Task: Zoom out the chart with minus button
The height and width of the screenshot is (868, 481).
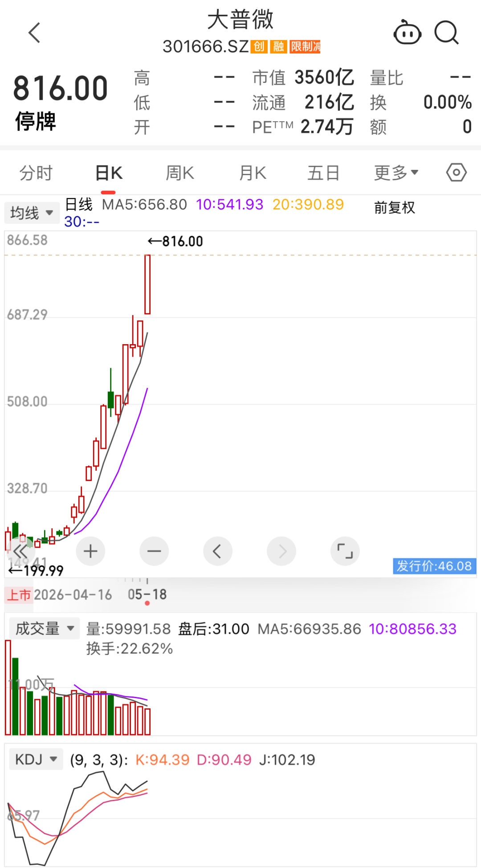Action: (154, 551)
